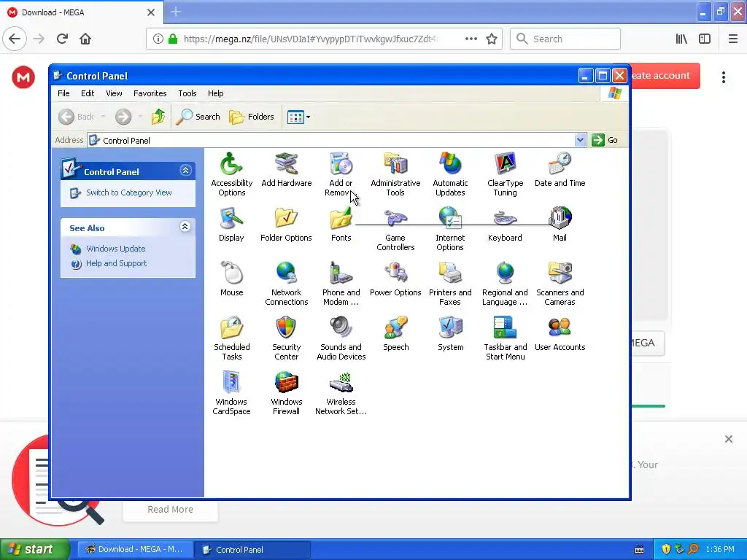Screen dimensions: 747x560
Task: Open ClearType Tuning icon
Action: click(x=505, y=174)
